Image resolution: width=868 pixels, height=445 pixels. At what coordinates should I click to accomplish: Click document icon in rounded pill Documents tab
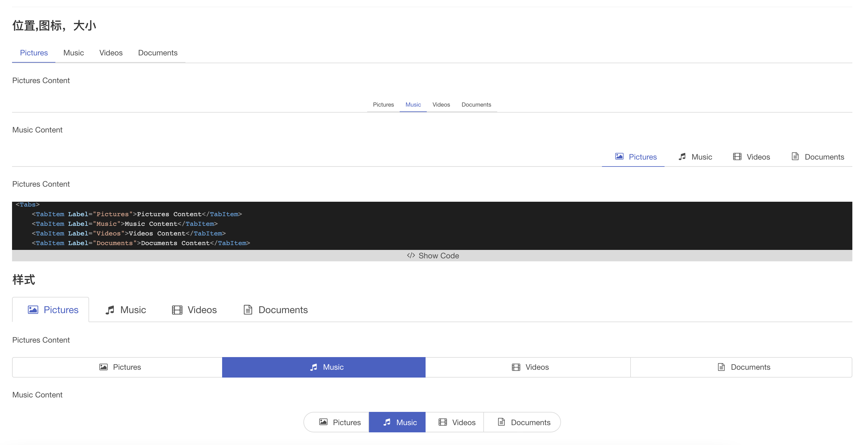(501, 422)
